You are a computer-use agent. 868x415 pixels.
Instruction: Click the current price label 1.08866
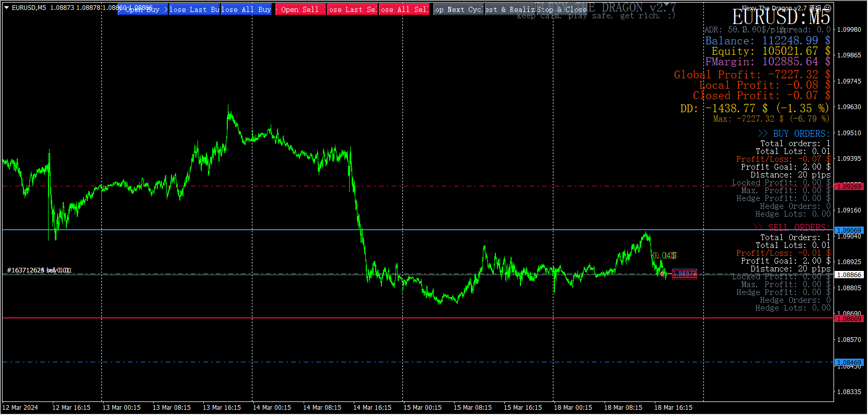(x=849, y=275)
